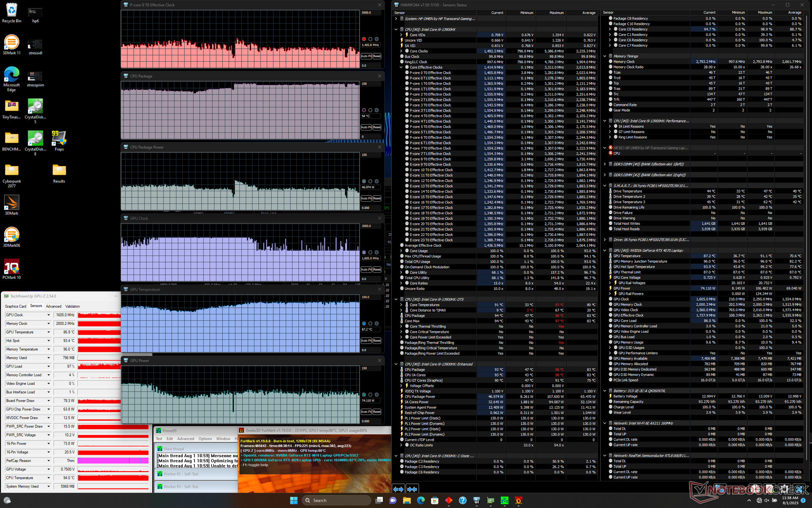Select blue circle in GPU Temperature graph
The height and width of the screenshot is (508, 812).
pyautogui.click(x=364, y=323)
